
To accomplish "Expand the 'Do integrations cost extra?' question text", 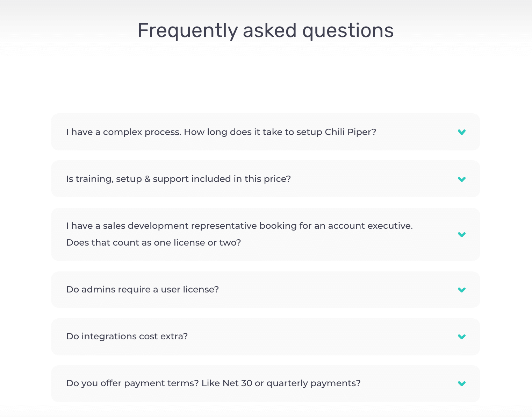I will tap(127, 337).
